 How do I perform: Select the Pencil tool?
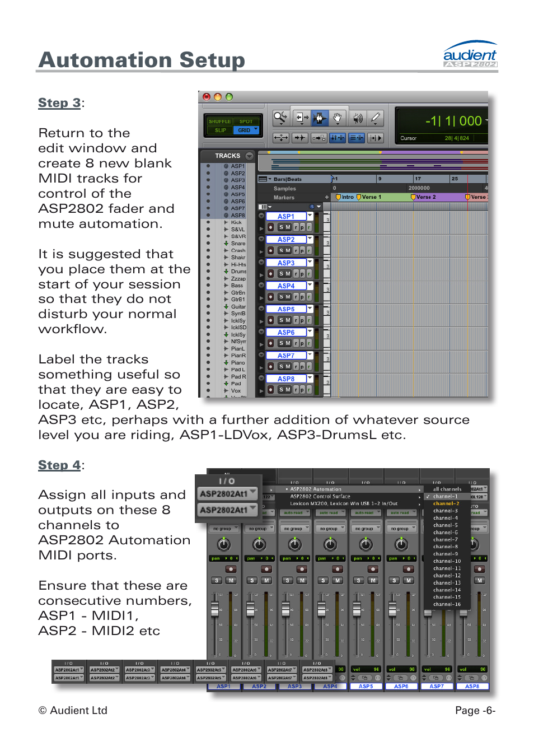376,118
